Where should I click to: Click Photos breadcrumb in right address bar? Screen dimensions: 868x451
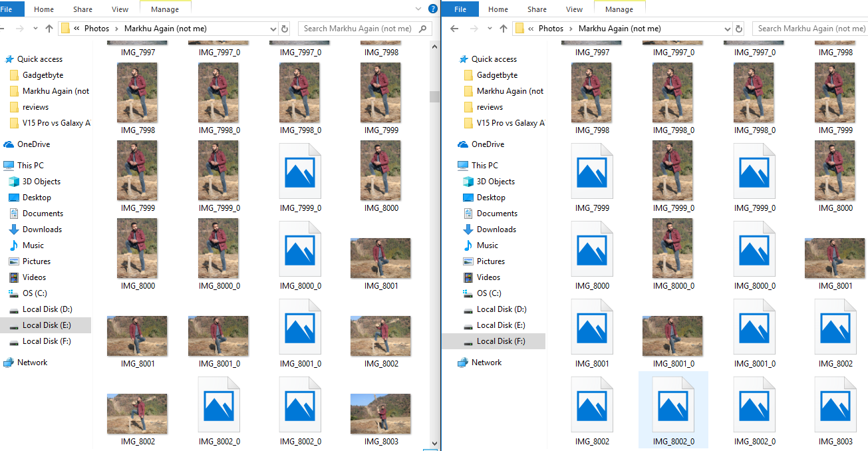(x=551, y=29)
